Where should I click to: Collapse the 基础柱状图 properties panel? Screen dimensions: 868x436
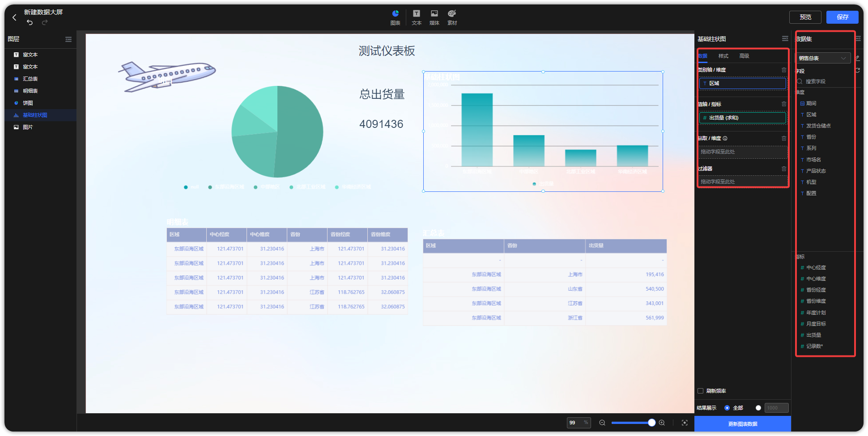[x=785, y=39]
